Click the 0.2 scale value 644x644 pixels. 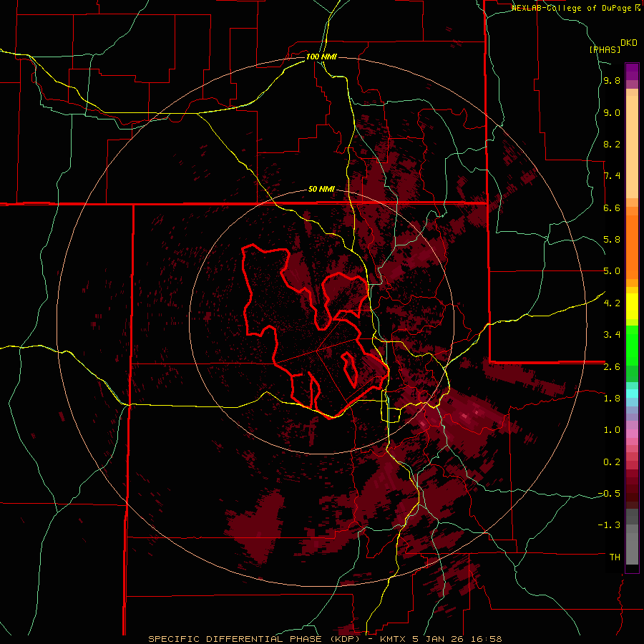[612, 462]
